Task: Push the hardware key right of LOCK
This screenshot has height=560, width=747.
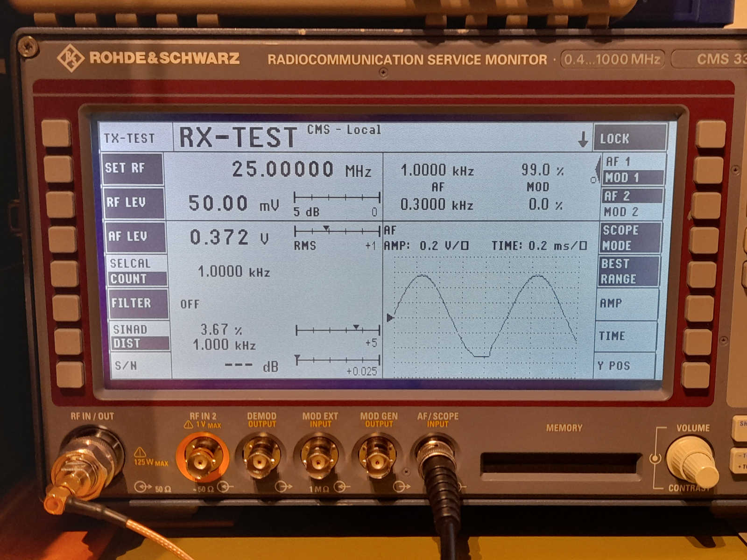Action: pos(711,134)
